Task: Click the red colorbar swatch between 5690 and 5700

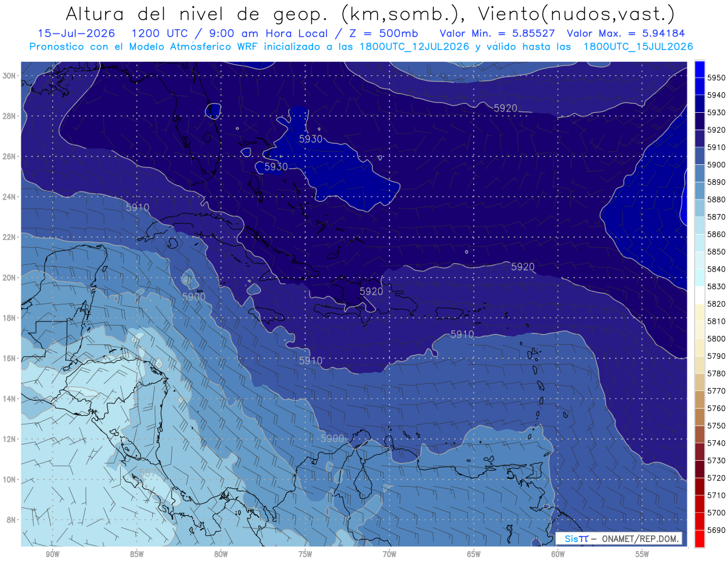Action: (699, 521)
